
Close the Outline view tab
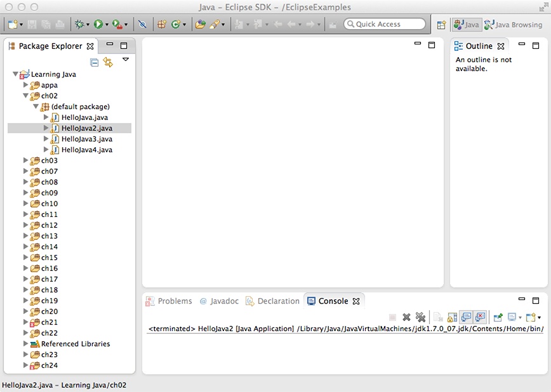[501, 46]
